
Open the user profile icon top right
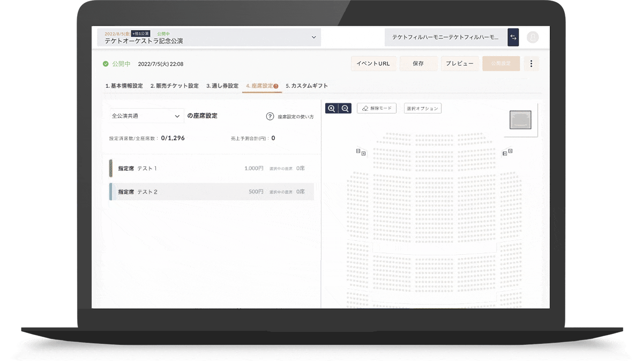tap(533, 37)
